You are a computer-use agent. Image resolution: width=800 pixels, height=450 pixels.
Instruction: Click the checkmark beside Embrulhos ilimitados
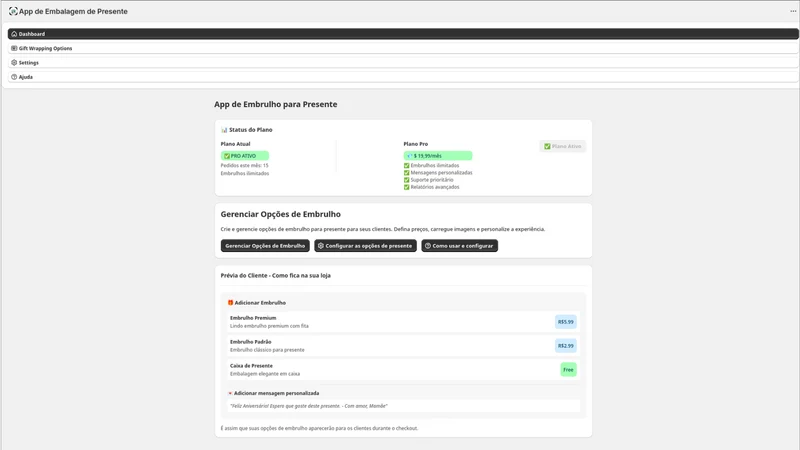coord(407,165)
